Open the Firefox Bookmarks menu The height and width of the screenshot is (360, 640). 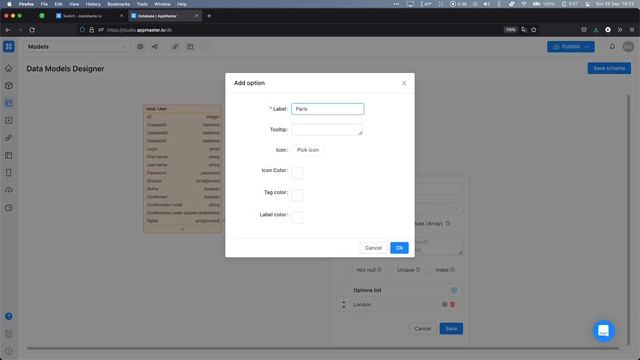point(118,4)
